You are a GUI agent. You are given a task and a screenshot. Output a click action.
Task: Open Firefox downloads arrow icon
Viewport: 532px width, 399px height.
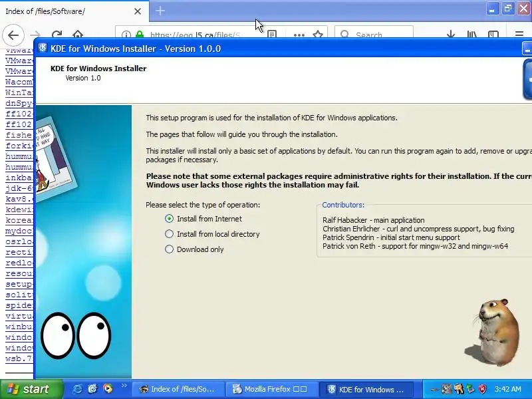pyautogui.click(x=451, y=35)
